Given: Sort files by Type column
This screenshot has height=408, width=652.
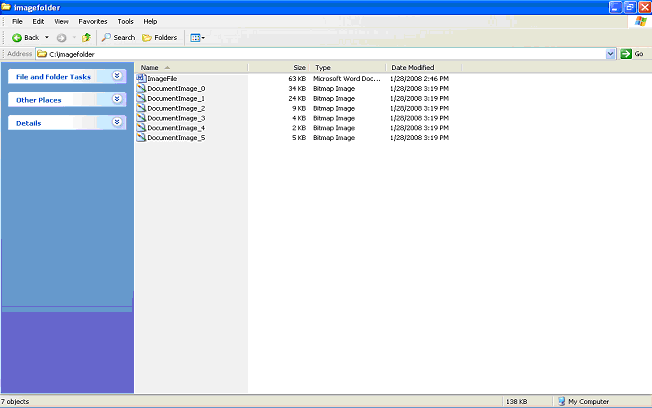Looking at the screenshot, I should click(x=348, y=67).
